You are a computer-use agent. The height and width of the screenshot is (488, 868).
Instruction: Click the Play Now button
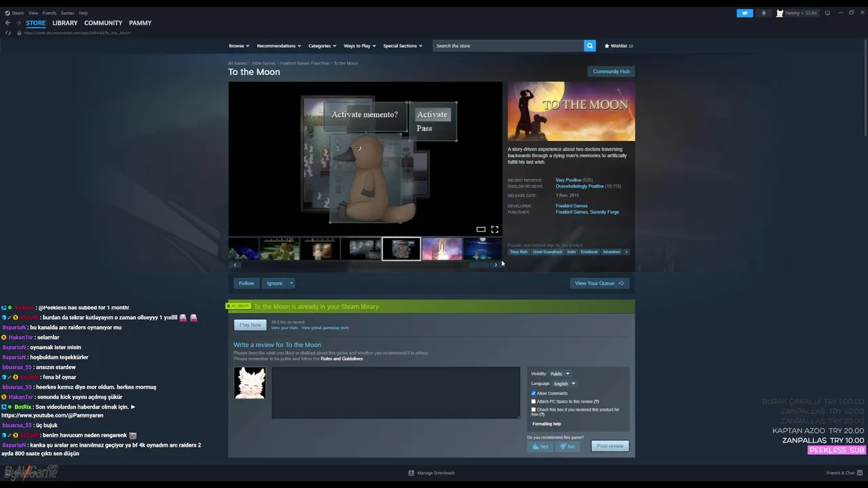click(x=250, y=325)
